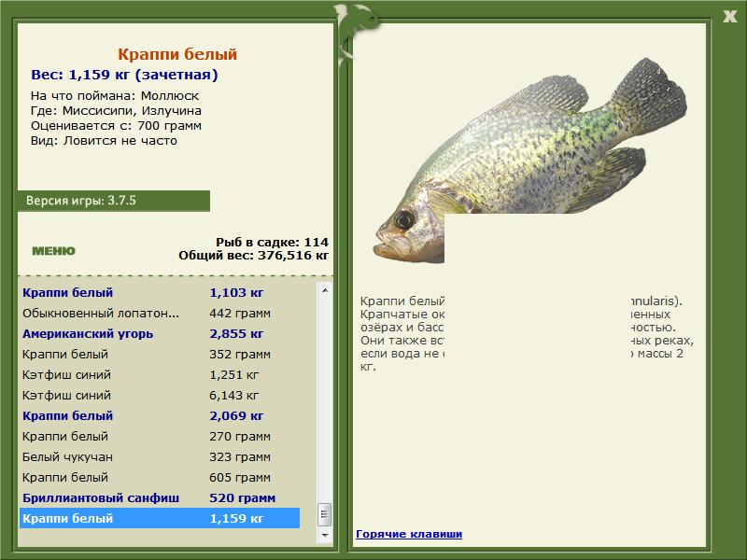747x560 pixels.
Task: Click the Где: Миссисипи, Излучина line
Action: pyautogui.click(x=116, y=111)
